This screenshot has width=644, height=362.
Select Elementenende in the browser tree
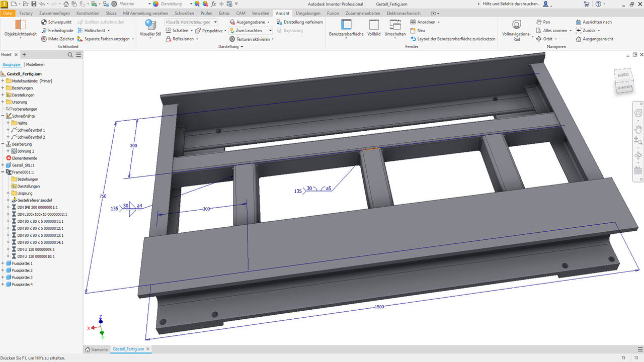[24, 158]
